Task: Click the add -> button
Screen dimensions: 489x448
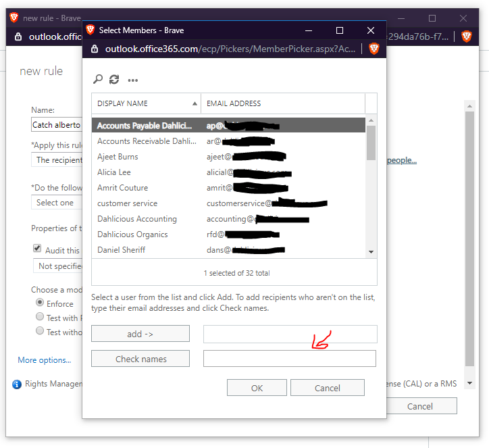Action: 140,334
